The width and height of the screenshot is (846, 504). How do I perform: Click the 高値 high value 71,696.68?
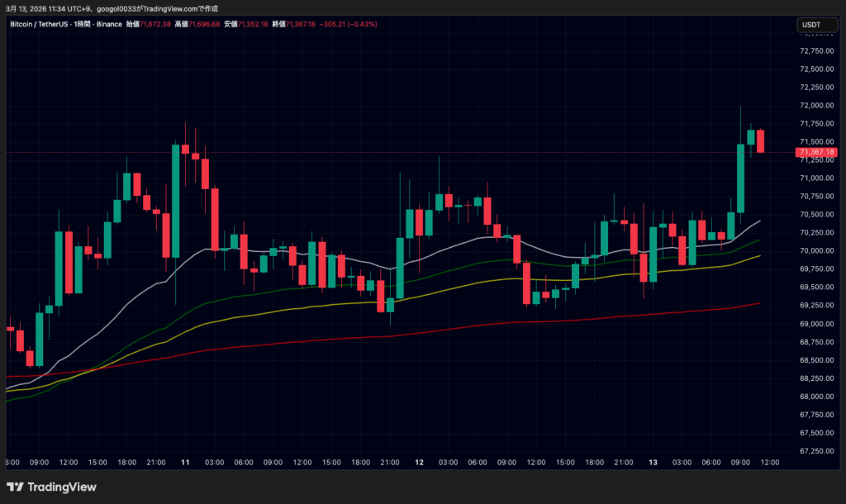tap(205, 25)
